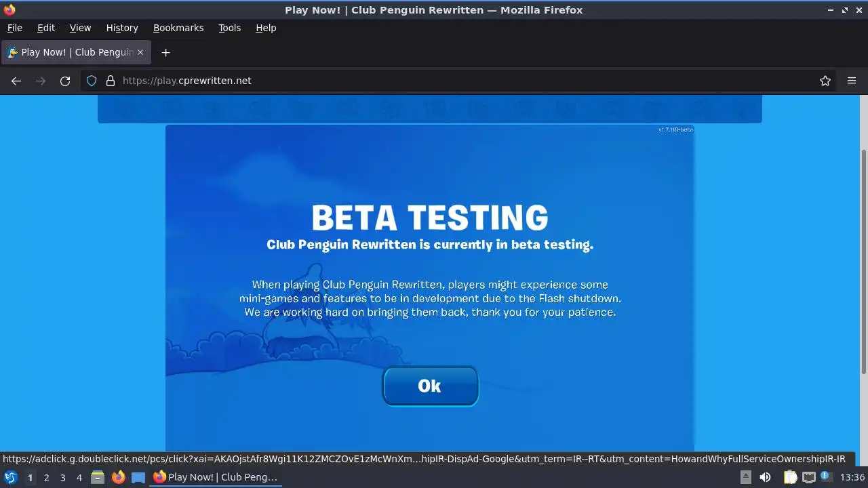868x488 pixels.
Task: Open the View menu
Action: [80, 28]
